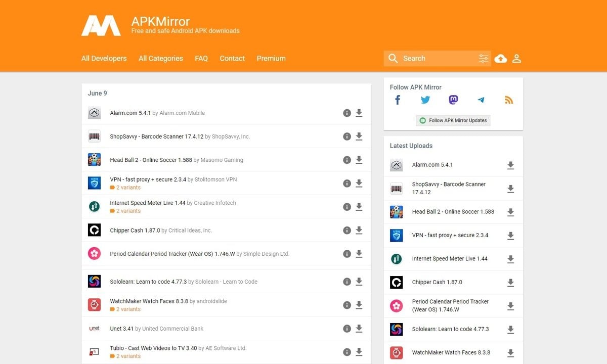Viewport: 607px width, 364px height.
Task: Open APK Mirror Telegram icon
Action: coord(481,100)
